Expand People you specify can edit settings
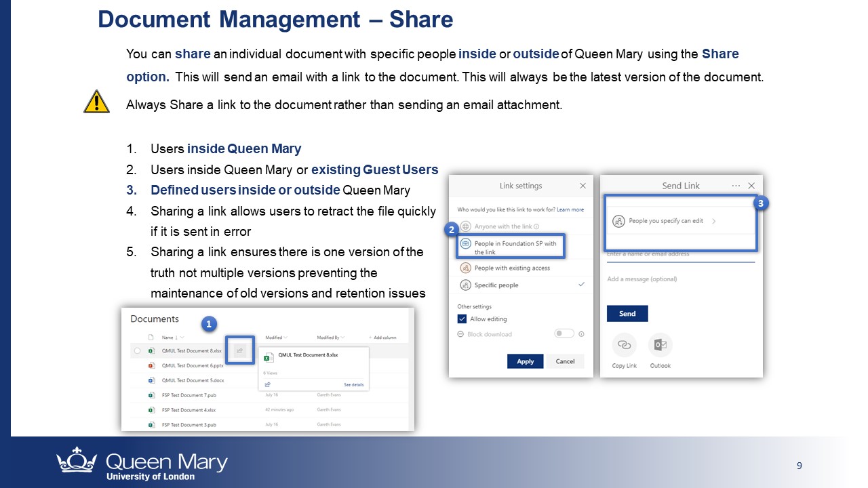Image resolution: width=868 pixels, height=488 pixels. [680, 221]
